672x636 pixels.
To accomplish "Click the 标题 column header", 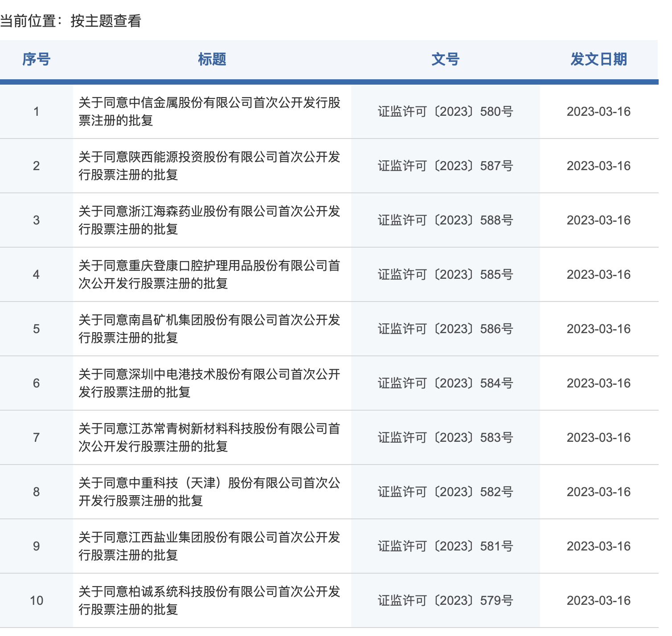I will click(x=212, y=59).
